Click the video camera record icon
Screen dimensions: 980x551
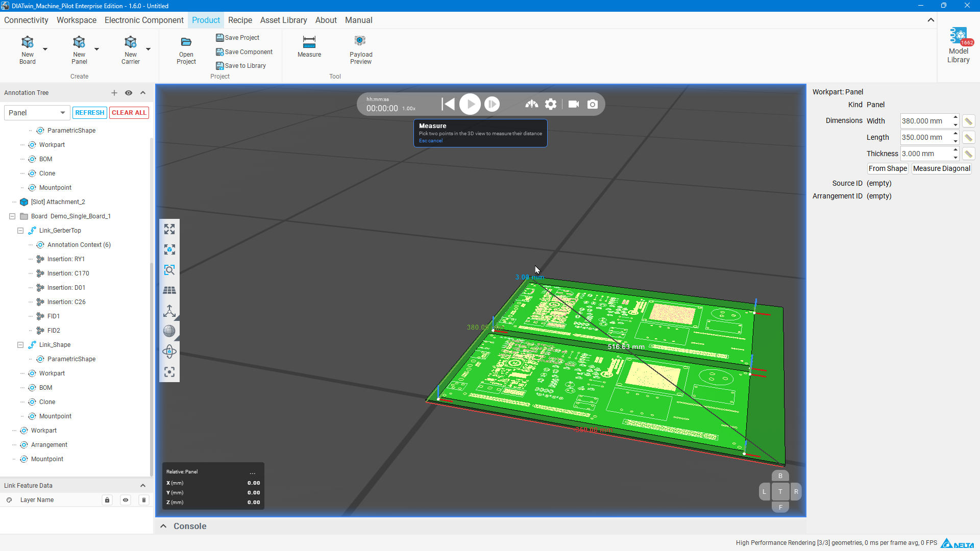[x=574, y=104]
